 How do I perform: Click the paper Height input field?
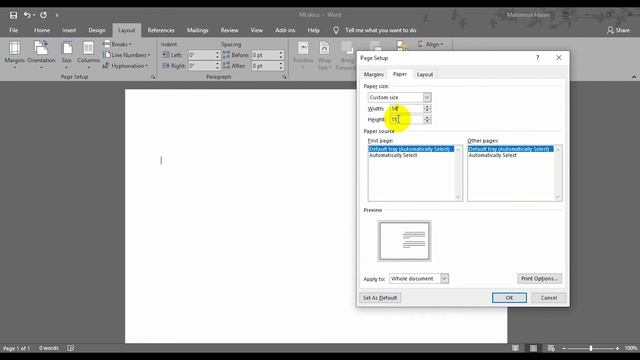407,120
